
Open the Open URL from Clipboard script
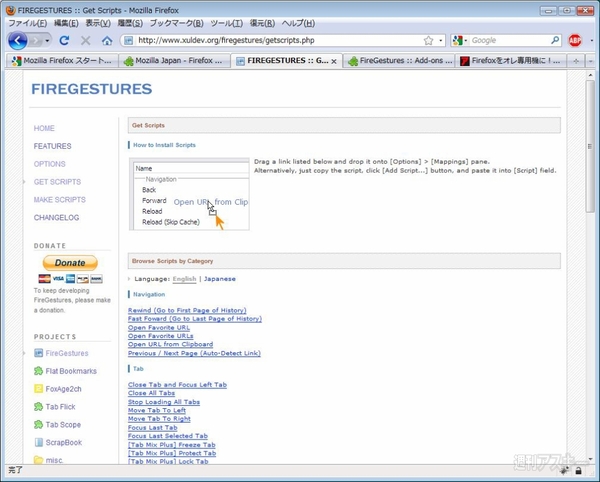(171, 344)
